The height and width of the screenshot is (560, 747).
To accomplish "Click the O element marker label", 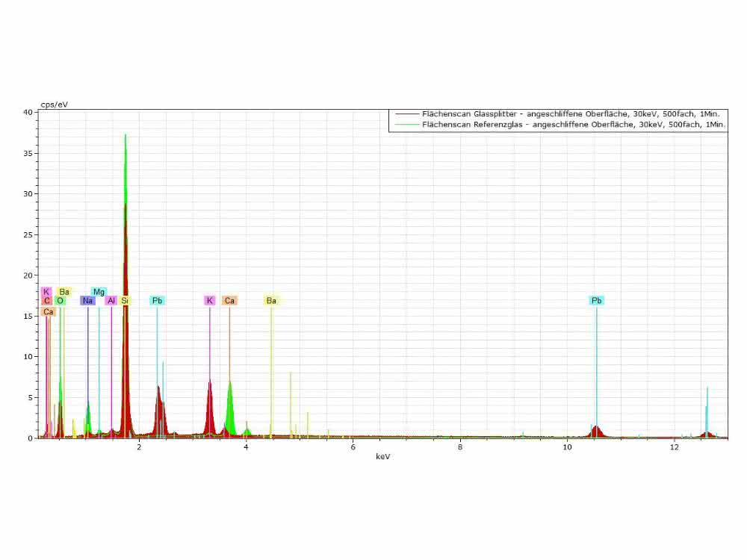I will pos(60,300).
